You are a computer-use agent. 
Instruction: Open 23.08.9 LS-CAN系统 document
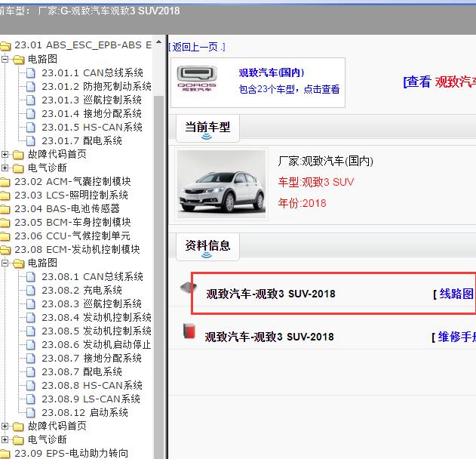pyautogui.click(x=91, y=399)
